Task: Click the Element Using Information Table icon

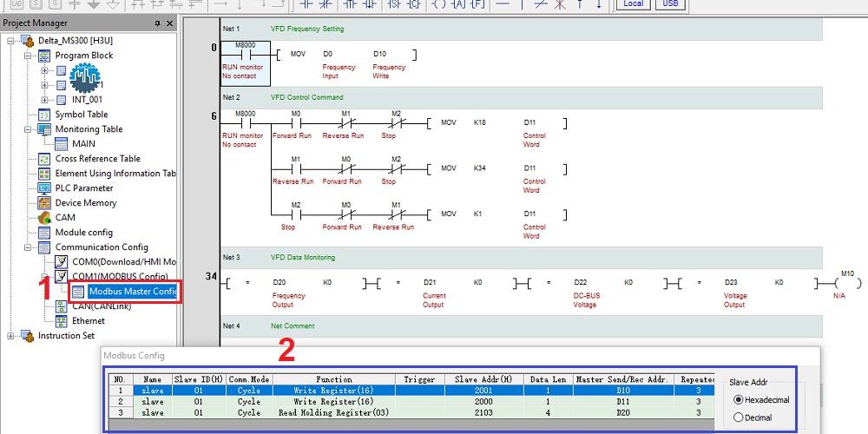Action: (44, 174)
